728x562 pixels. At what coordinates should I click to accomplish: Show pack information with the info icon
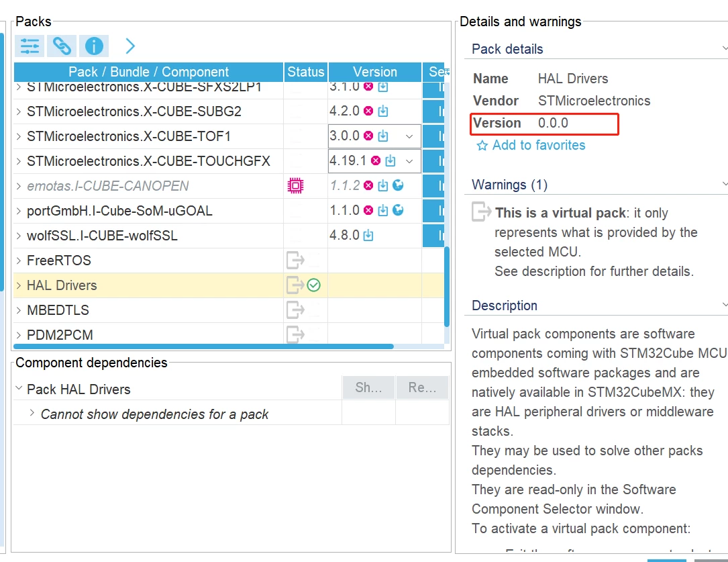[94, 46]
